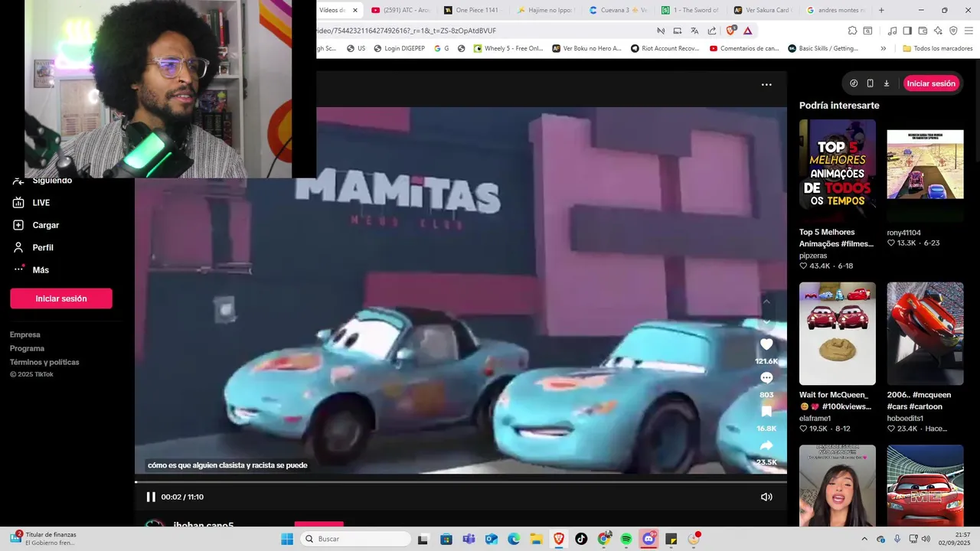Open rony41104's road video thumbnail
Image resolution: width=980 pixels, height=551 pixels.
point(926,170)
